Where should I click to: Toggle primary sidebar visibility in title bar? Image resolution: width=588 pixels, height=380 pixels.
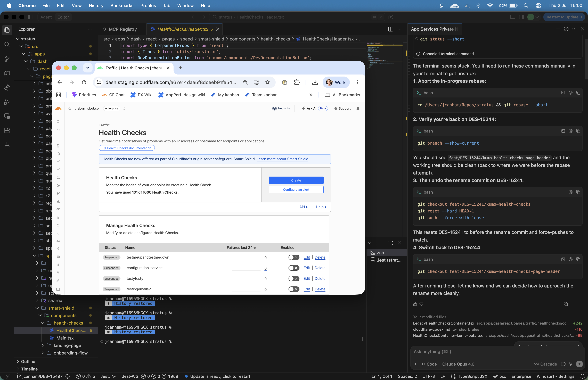[31, 17]
